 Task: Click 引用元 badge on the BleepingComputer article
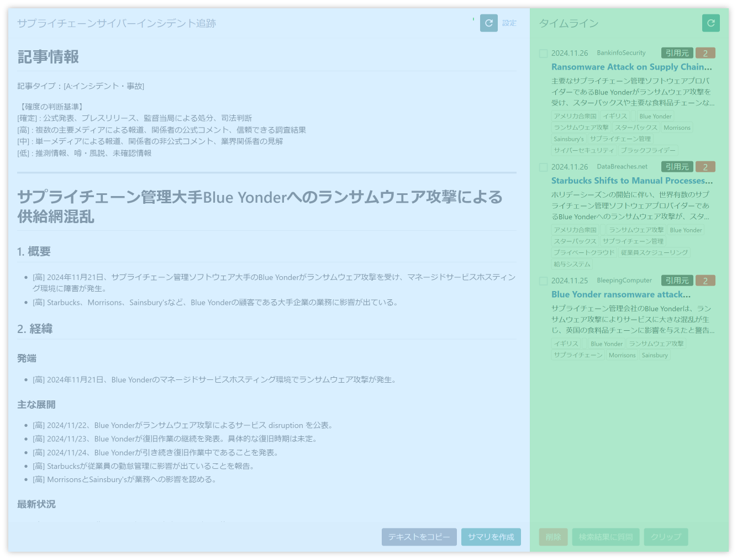677,281
